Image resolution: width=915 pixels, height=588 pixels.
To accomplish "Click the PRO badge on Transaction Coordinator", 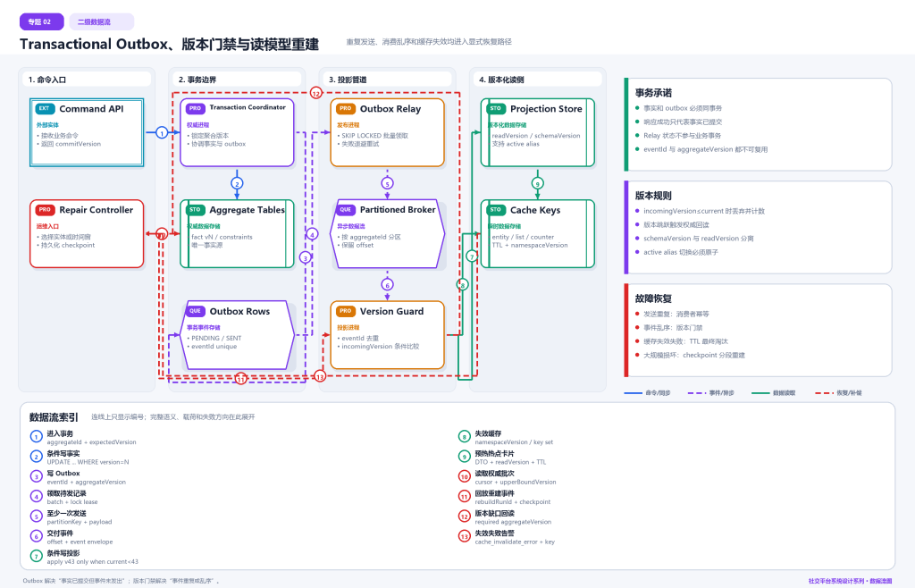I will coord(195,108).
